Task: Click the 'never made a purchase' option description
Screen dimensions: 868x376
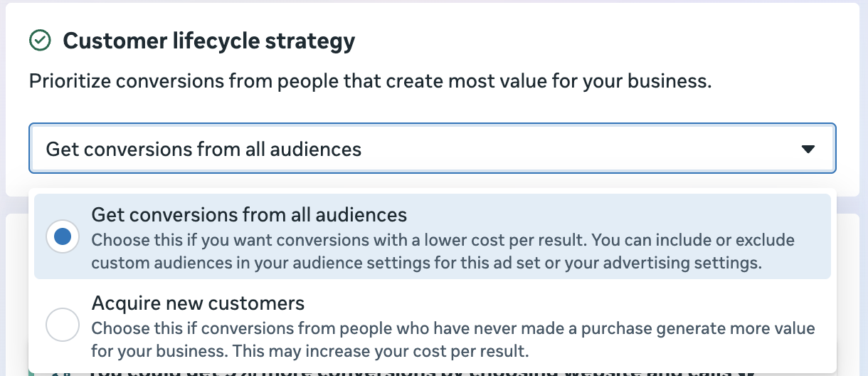Action: (453, 328)
